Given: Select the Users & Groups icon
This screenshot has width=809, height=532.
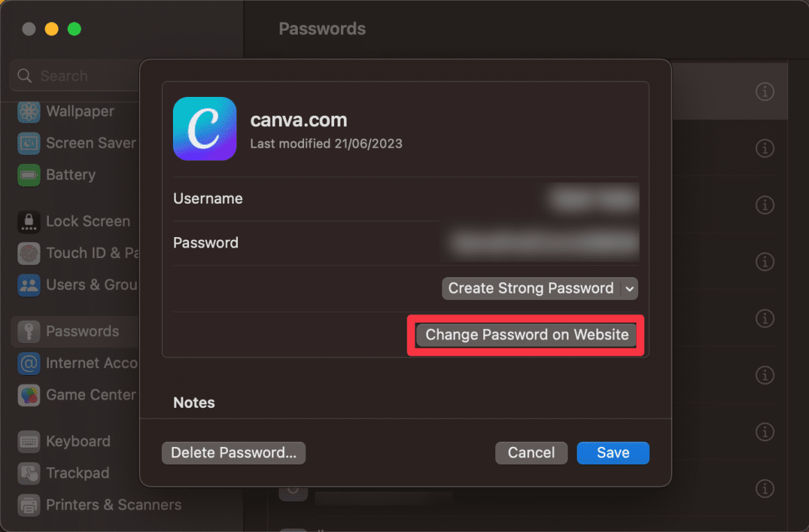Looking at the screenshot, I should (29, 285).
